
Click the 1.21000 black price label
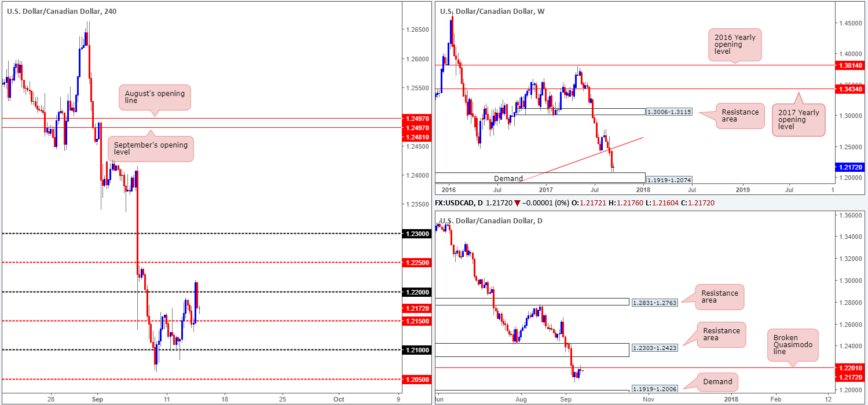click(x=416, y=349)
